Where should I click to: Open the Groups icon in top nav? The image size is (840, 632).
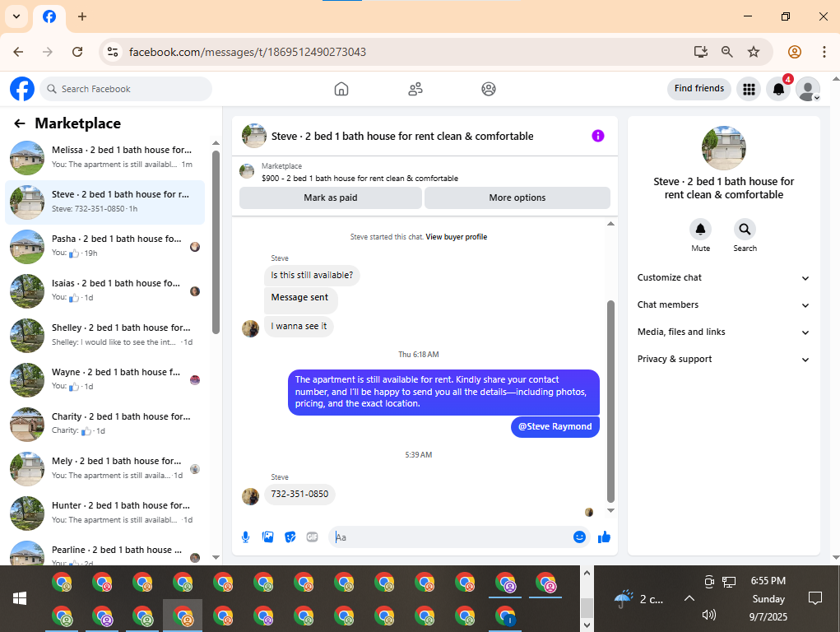tap(489, 89)
